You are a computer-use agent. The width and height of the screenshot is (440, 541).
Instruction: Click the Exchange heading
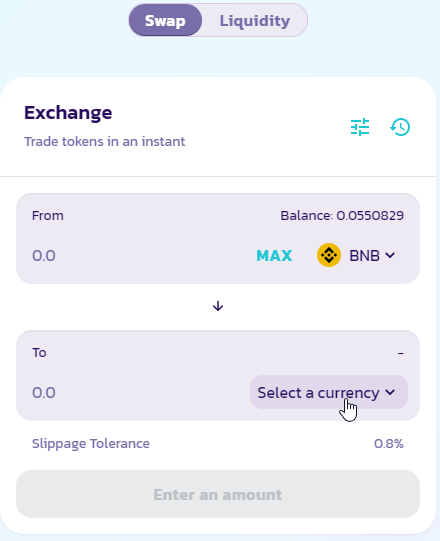68,113
